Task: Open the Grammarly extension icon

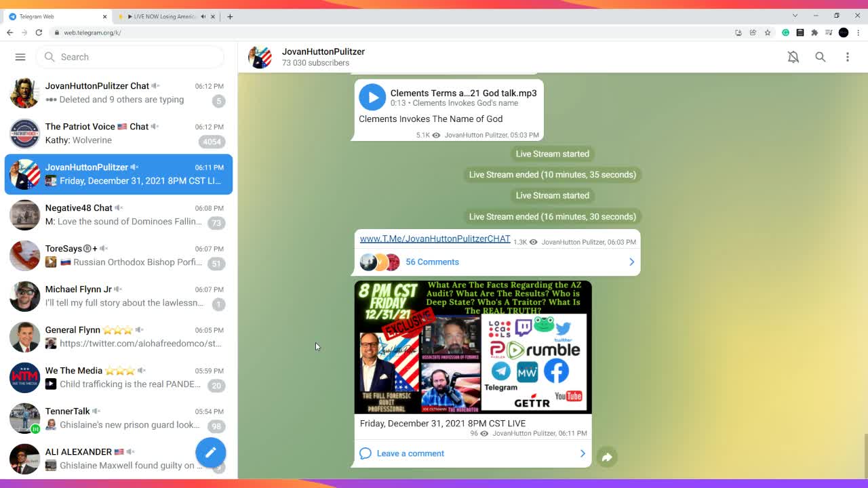Action: [785, 33]
